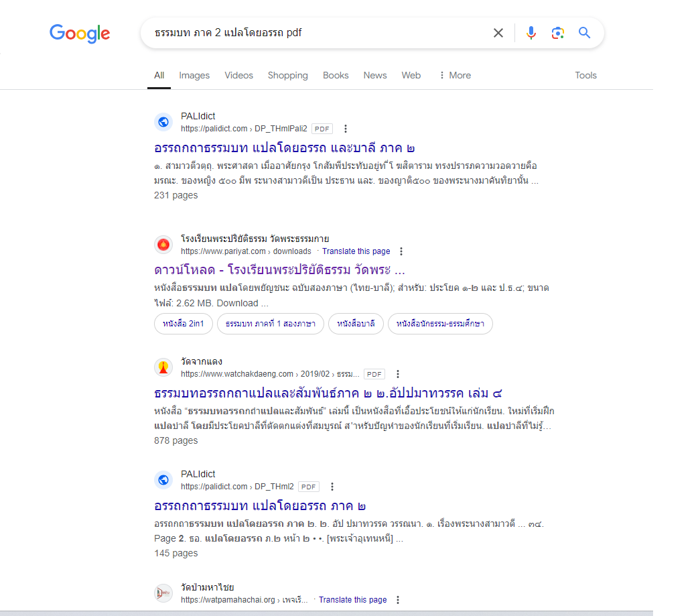This screenshot has height=616, width=700.
Task: Open อรรถกถาธรรมบท แปลโดยอรรถ และบาลี ภาค ๒ result
Action: [x=285, y=147]
